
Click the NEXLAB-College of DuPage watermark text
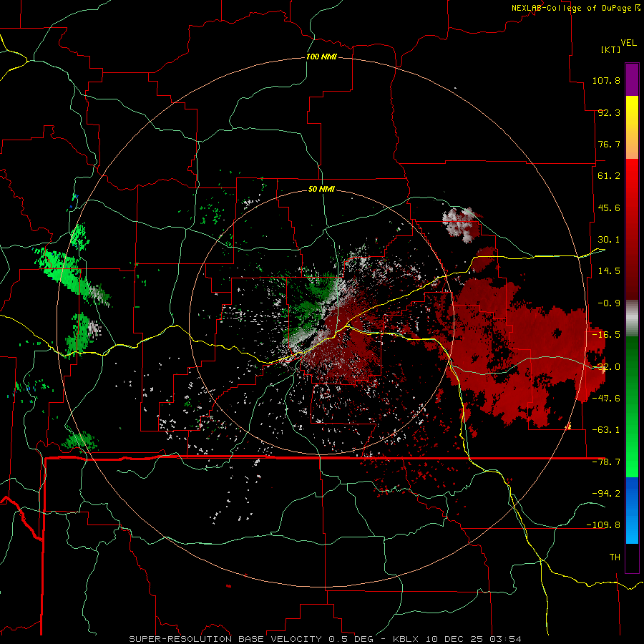click(575, 8)
